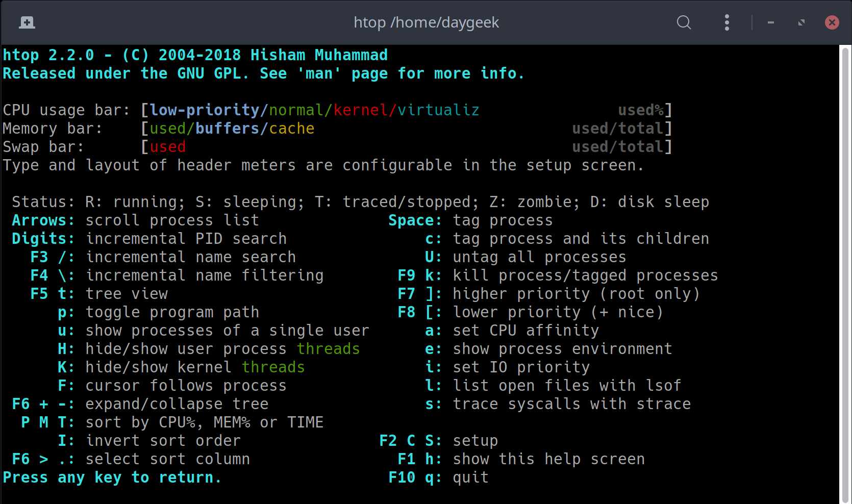Open a new terminal tab icon
The height and width of the screenshot is (504, 852).
pyautogui.click(x=27, y=22)
